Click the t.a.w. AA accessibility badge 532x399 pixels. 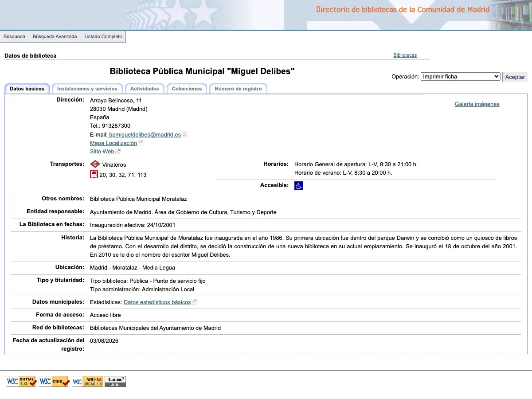tap(115, 381)
